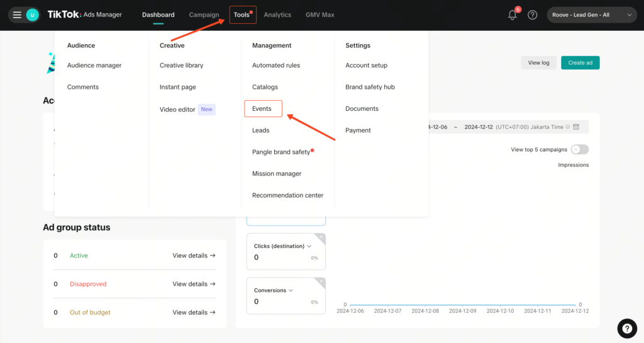Open the Leads menu item

[x=260, y=130]
